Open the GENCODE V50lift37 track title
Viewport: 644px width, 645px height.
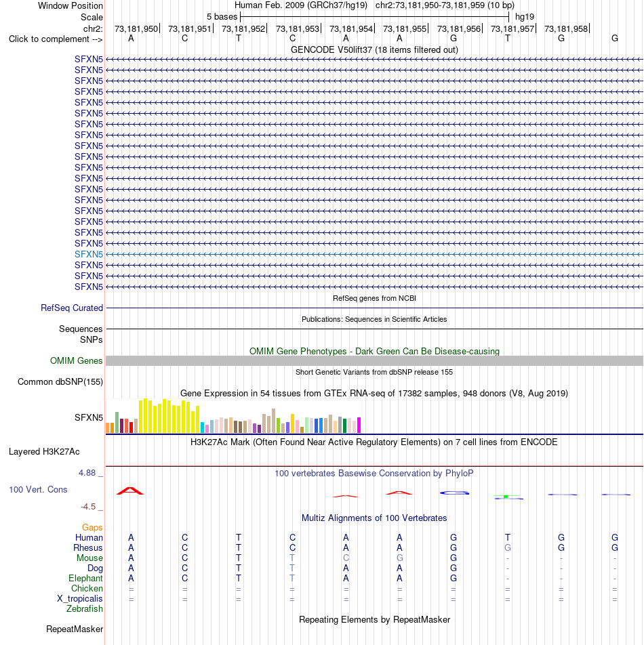[374, 49]
